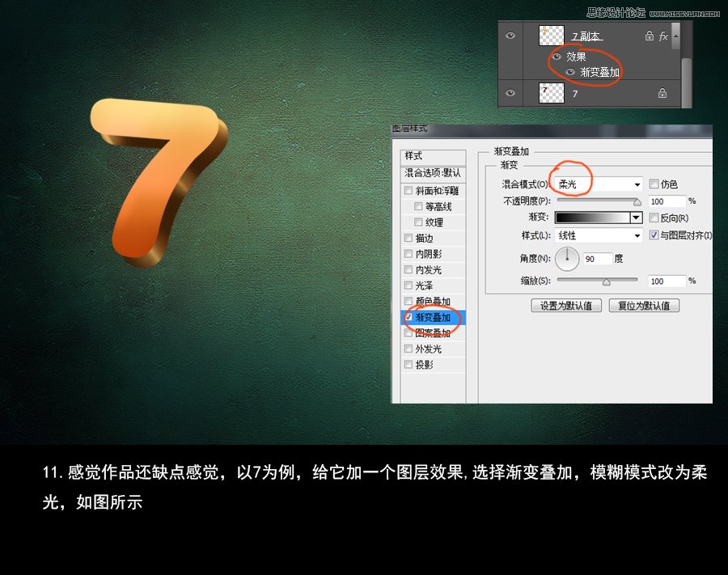
Task: Enable the 描边 stroke checkbox
Action: coord(408,238)
